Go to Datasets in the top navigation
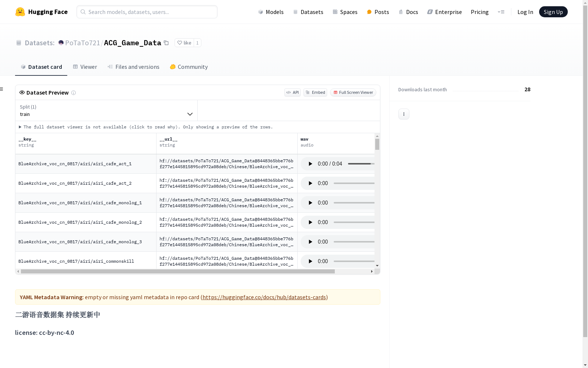Image resolution: width=588 pixels, height=368 pixels. pos(308,12)
